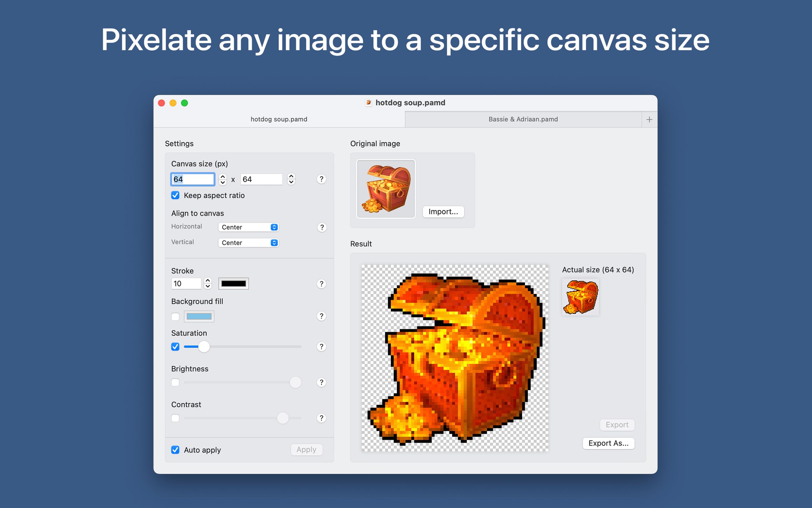
Task: Click the original treasure chest thumbnail
Action: point(385,188)
